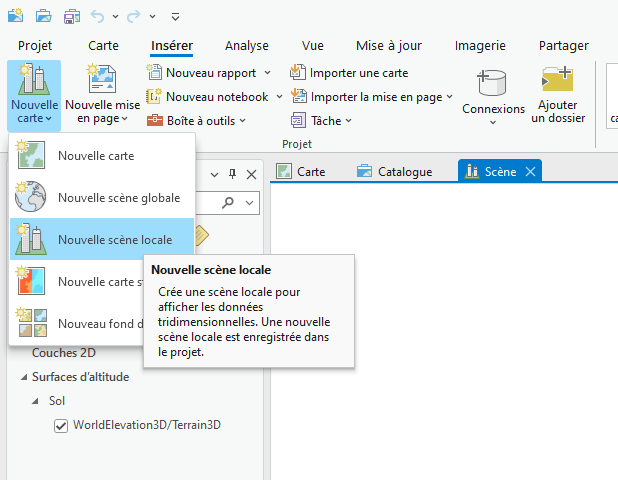618x480 pixels.
Task: Uncheck the WorldElevation3D/Terrain3D layer checkbox
Action: click(61, 425)
